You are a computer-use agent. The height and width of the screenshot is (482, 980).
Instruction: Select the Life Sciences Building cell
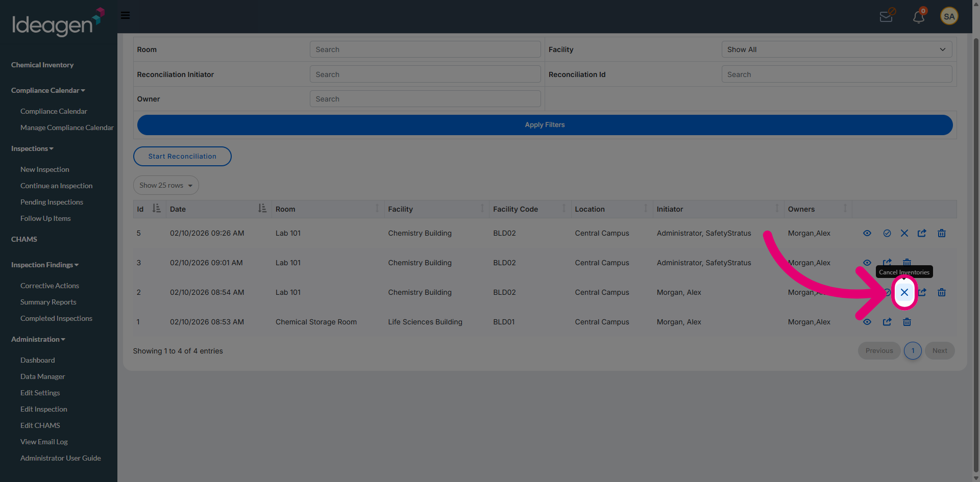click(x=425, y=322)
